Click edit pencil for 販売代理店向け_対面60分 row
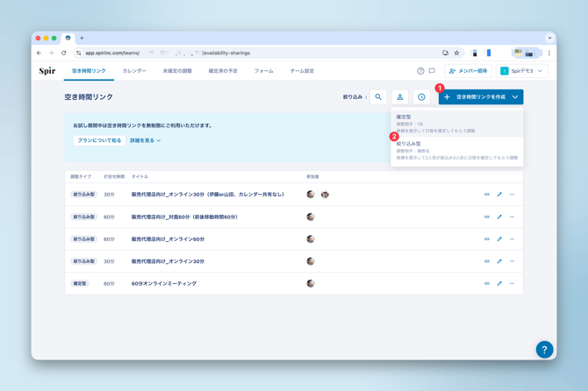 [x=499, y=217]
